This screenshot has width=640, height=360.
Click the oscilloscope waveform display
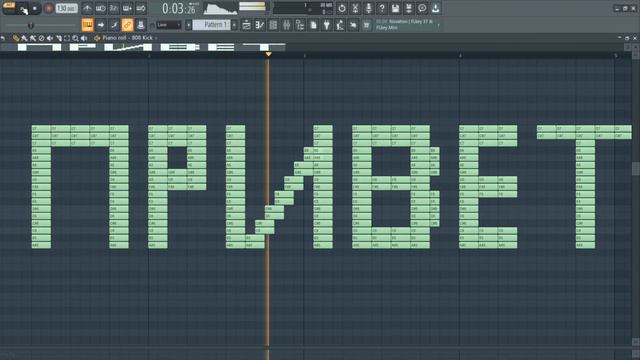click(220, 8)
